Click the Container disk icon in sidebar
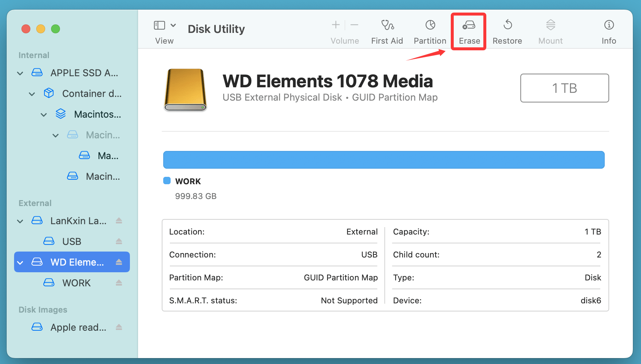641x364 pixels. click(48, 93)
